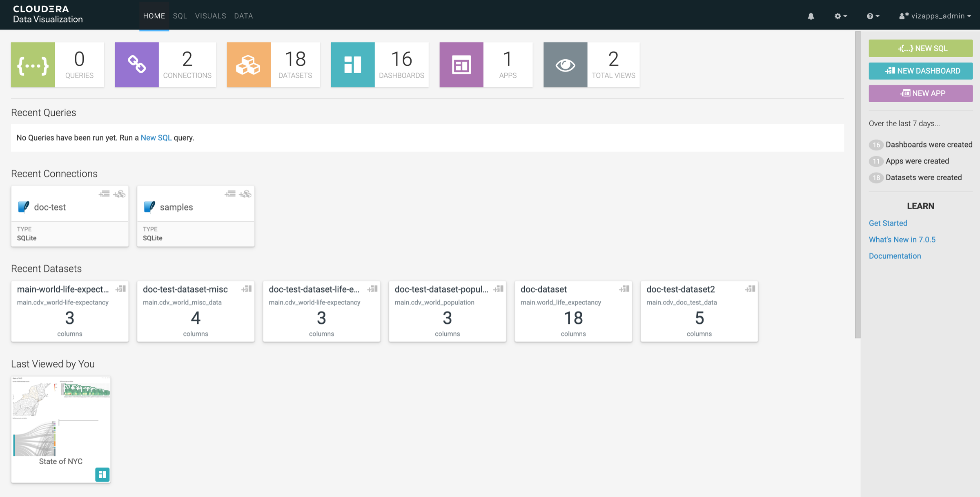Switch to the DATA tab

pyautogui.click(x=243, y=16)
